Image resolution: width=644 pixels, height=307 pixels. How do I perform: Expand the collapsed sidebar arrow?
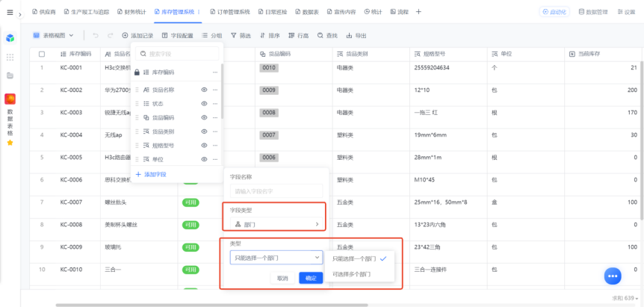(x=19, y=14)
